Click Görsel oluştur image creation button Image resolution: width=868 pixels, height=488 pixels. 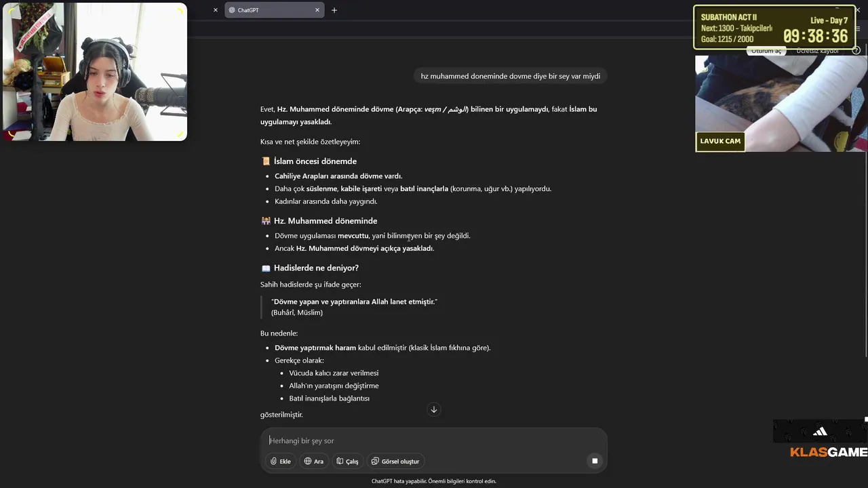point(395,461)
